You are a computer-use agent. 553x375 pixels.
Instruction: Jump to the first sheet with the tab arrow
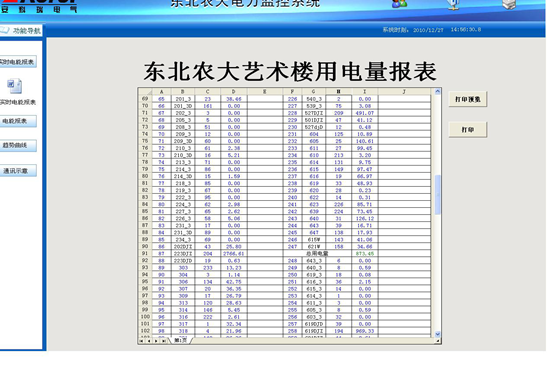(142, 341)
